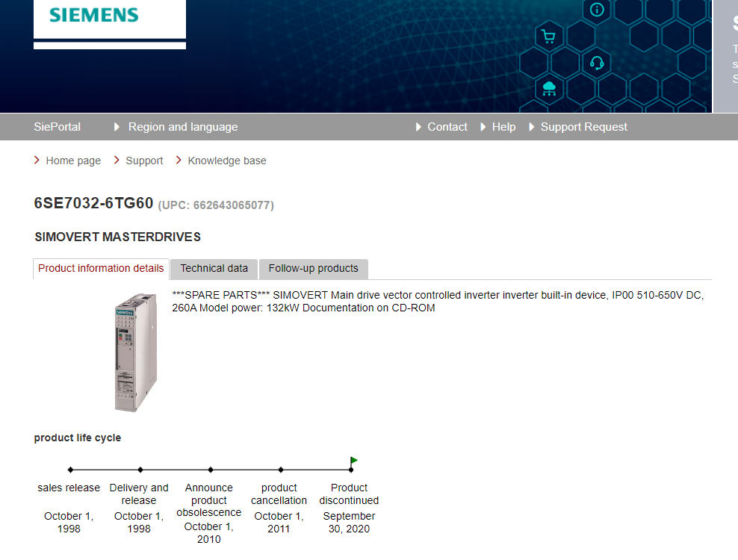The width and height of the screenshot is (738, 560).
Task: Click the cloud network icon
Action: tap(549, 89)
